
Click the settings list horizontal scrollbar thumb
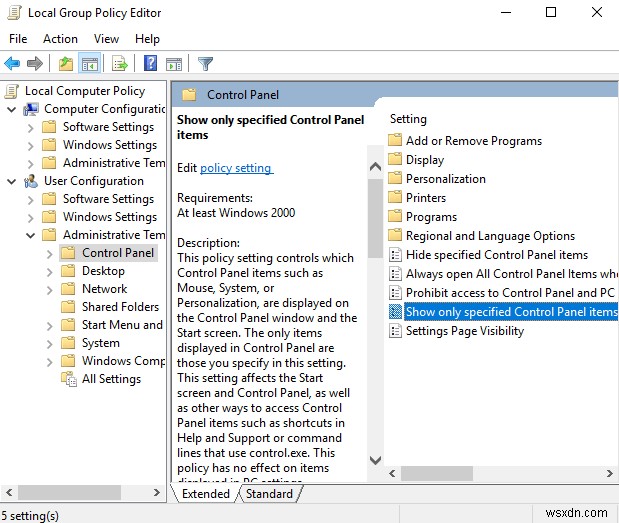pyautogui.click(x=437, y=473)
